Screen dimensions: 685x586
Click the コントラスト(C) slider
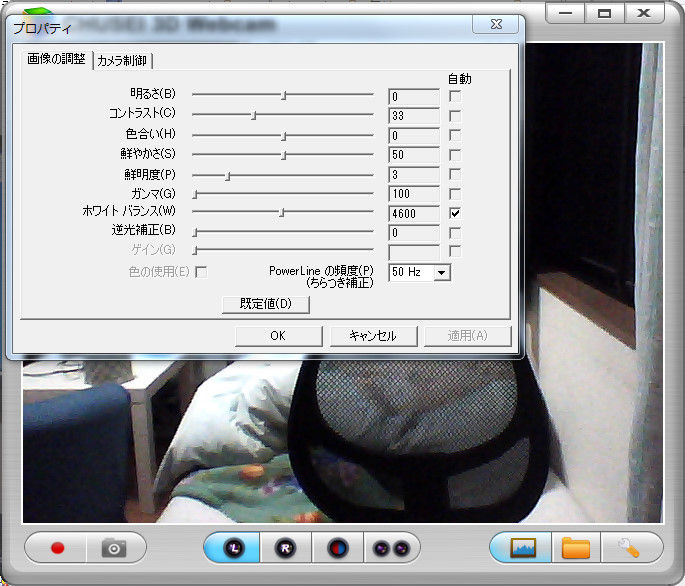[x=283, y=115]
